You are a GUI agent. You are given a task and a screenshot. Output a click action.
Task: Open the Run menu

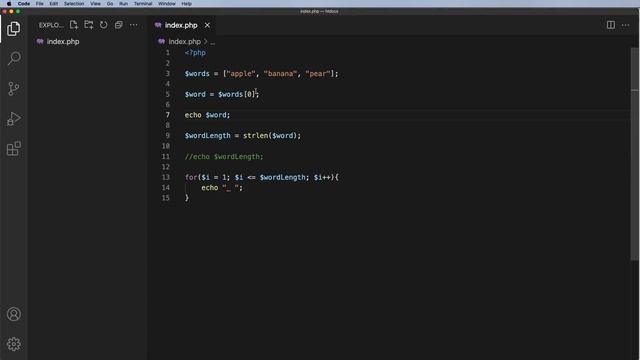pos(123,4)
